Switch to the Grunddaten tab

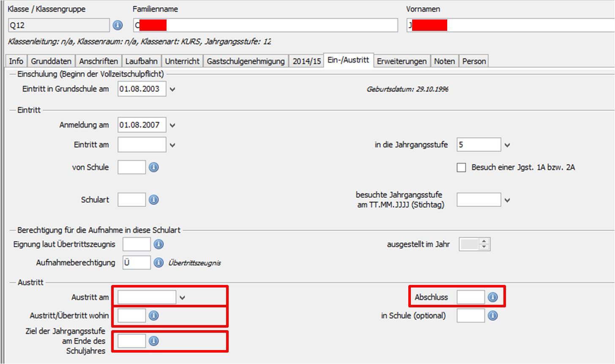(x=51, y=61)
